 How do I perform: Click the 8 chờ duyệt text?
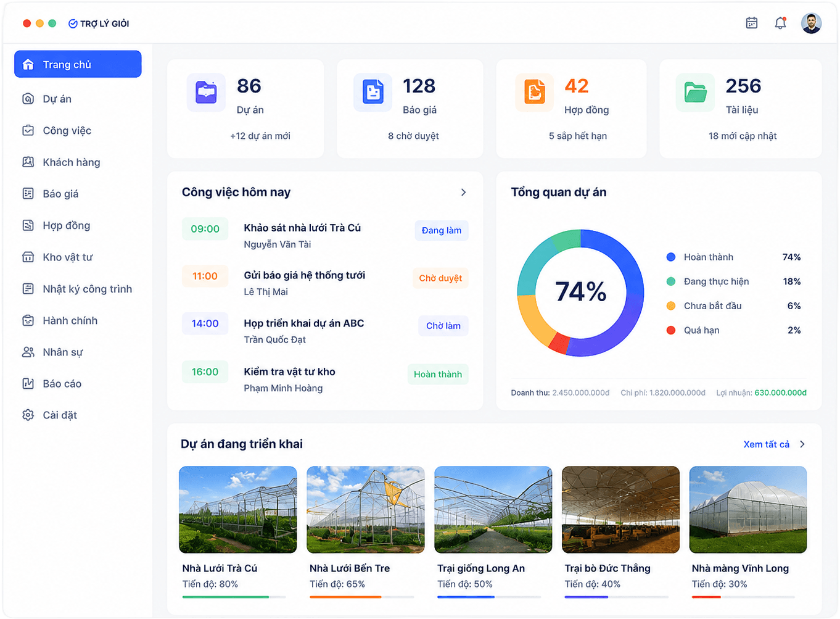[413, 136]
